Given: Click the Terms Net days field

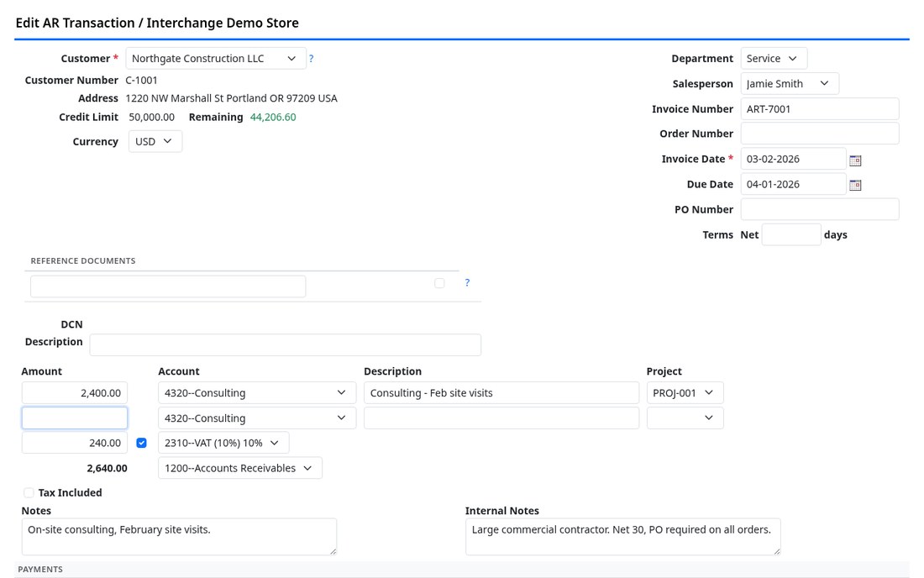Looking at the screenshot, I should tap(790, 234).
